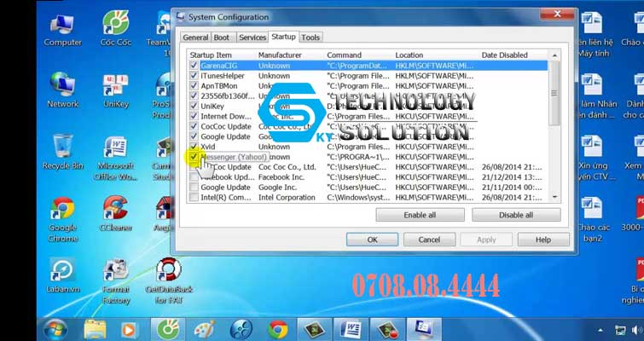Confirm with the OK button
The height and width of the screenshot is (341, 644).
[372, 240]
